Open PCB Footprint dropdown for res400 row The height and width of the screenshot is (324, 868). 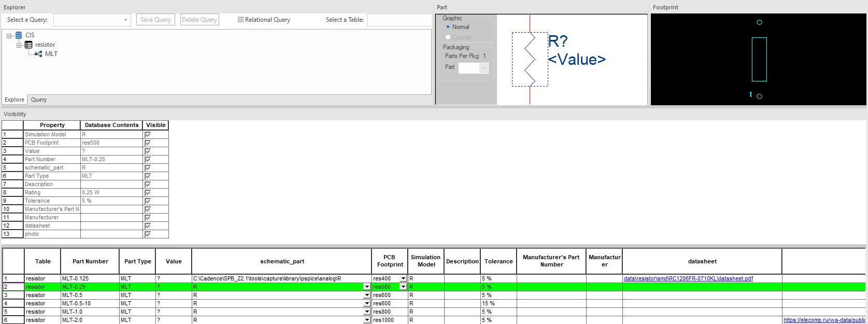[403, 279]
